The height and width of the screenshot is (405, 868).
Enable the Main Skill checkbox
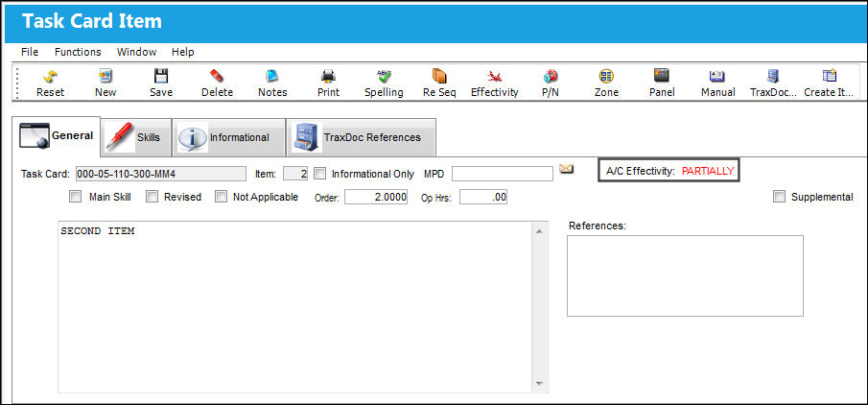coord(75,197)
